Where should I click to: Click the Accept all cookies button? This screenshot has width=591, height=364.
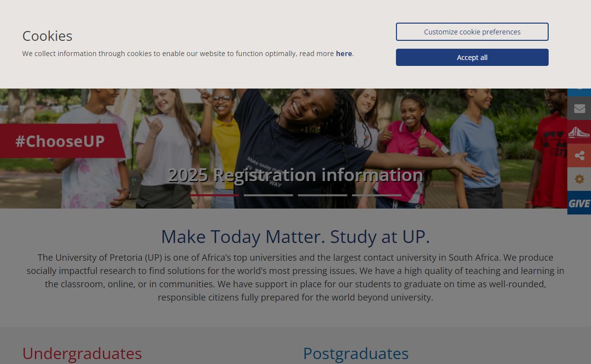coord(472,57)
